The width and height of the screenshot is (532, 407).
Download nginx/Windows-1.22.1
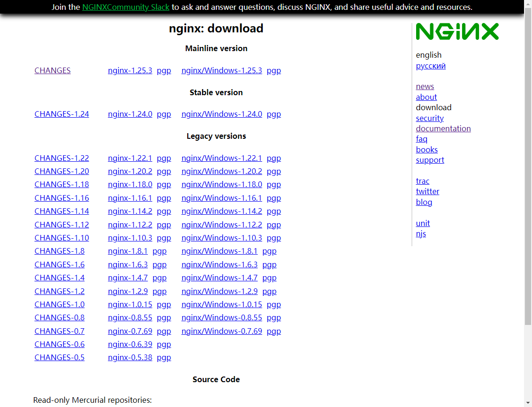pos(221,158)
